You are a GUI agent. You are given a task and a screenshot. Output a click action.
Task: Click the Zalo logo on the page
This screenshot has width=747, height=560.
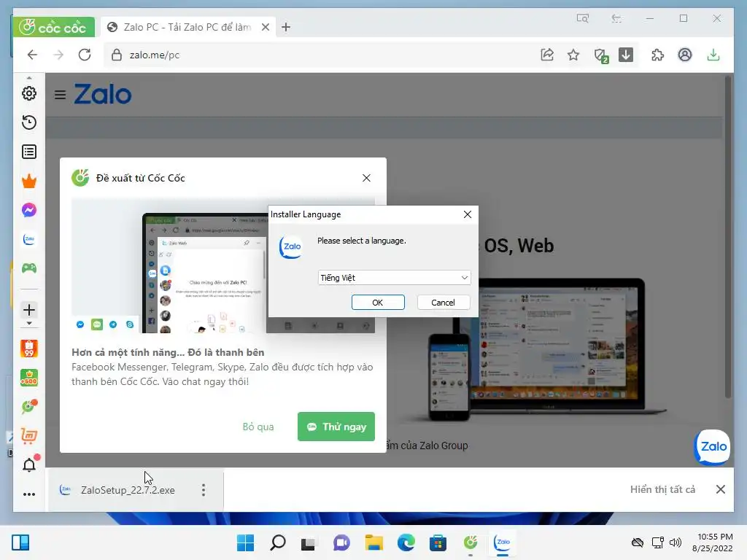[x=102, y=94]
